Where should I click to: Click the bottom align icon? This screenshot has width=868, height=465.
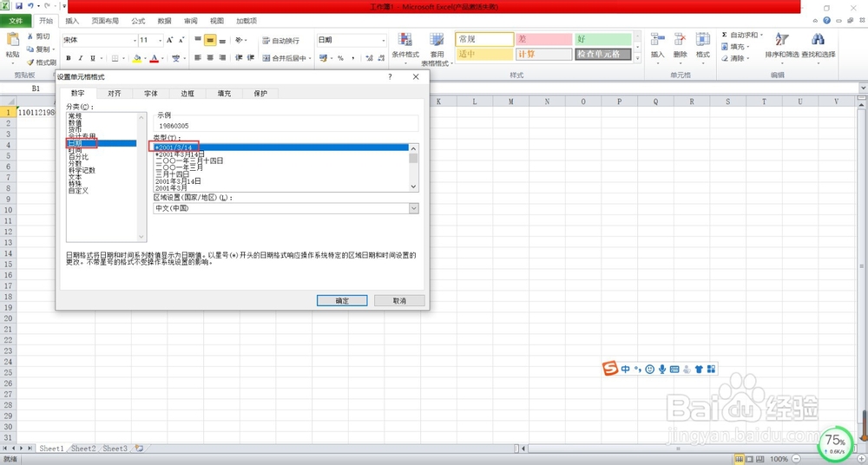tap(222, 40)
